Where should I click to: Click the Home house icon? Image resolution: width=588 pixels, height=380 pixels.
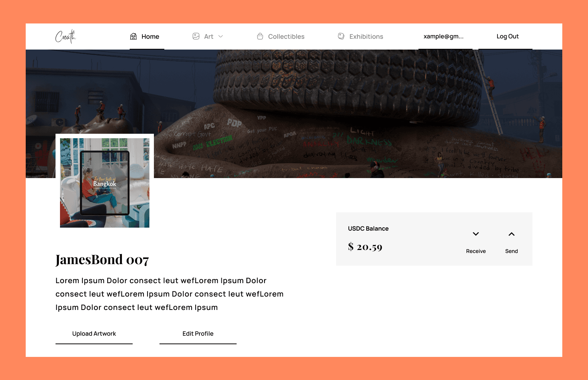133,36
